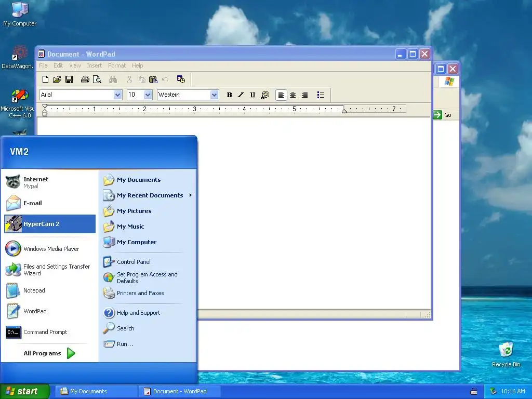This screenshot has height=399, width=532.
Task: Click the New document icon in WordPad
Action: pyautogui.click(x=45, y=79)
